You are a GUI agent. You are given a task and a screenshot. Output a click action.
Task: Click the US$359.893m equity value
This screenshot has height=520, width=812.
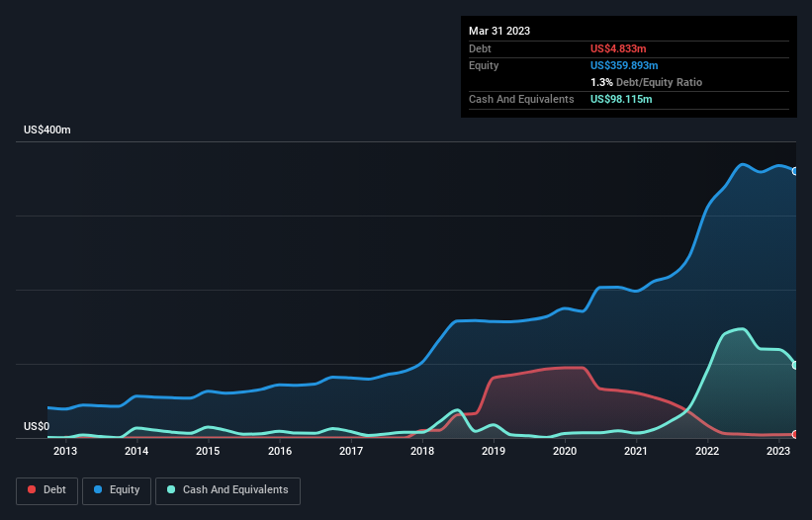point(624,65)
